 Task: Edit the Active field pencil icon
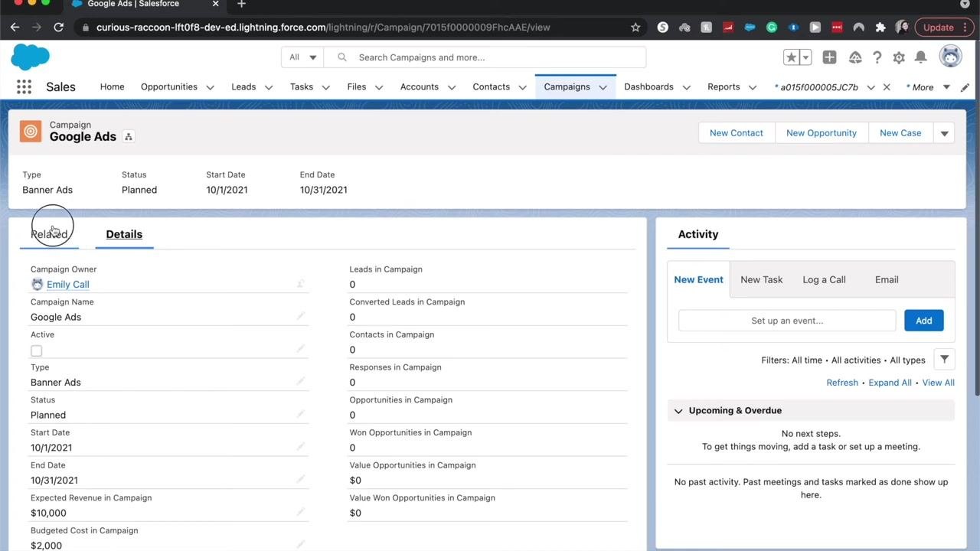click(301, 349)
